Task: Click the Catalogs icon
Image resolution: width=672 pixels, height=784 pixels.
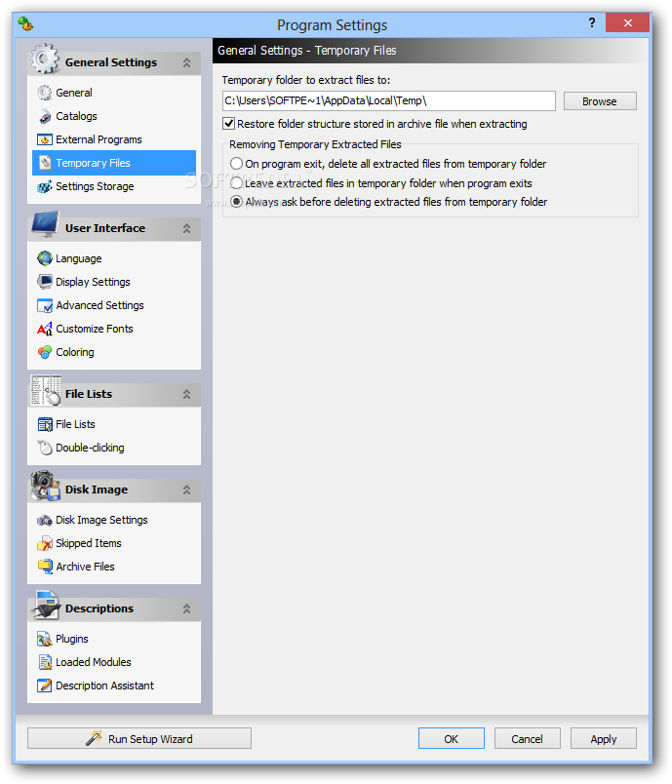Action: [x=45, y=116]
